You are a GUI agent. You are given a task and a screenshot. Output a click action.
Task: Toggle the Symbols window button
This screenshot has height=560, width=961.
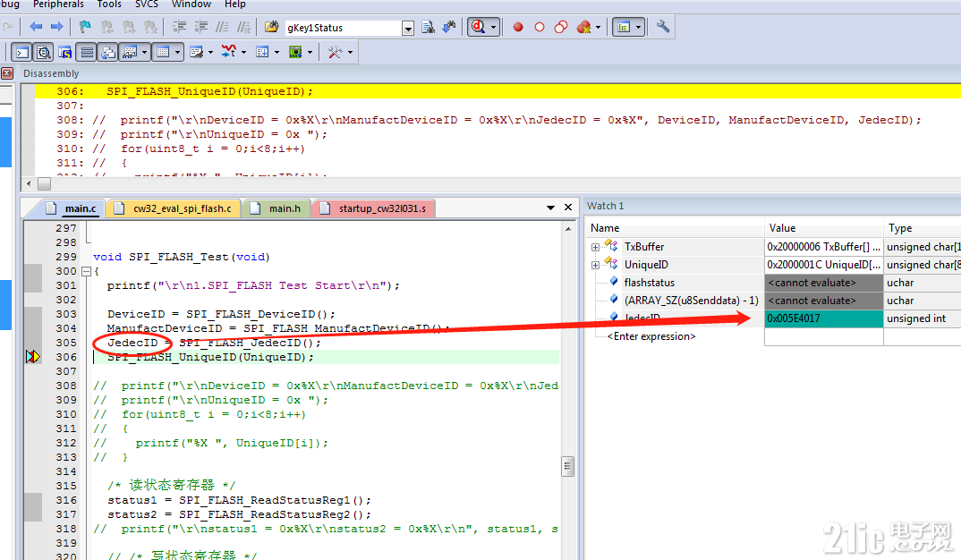65,52
